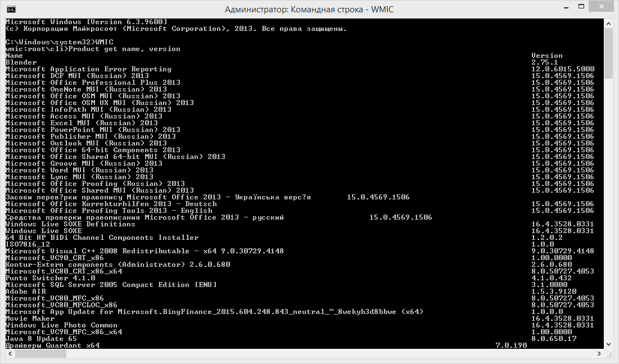This screenshot has width=619, height=364.
Task: Click the window title 'Командная строка - WMIC'
Action: (x=342, y=10)
